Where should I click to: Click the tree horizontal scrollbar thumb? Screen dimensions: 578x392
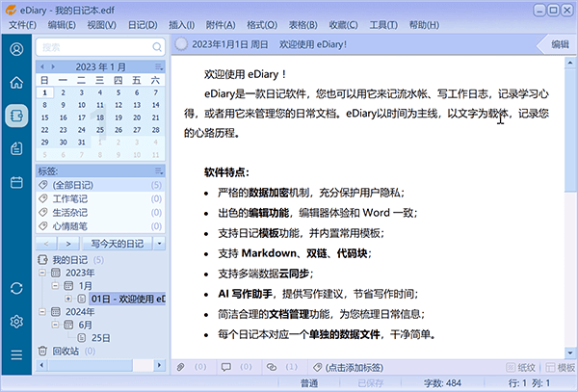click(x=90, y=365)
